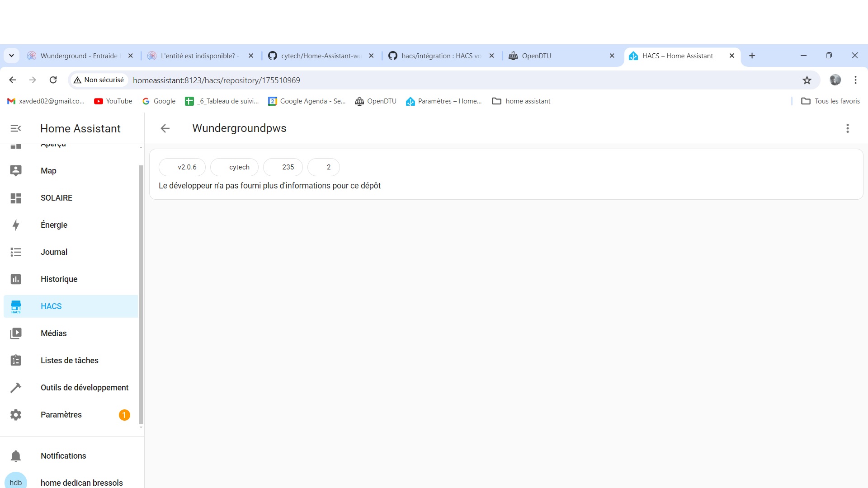868x488 pixels.
Task: Open the Historique chart icon
Action: point(16,279)
